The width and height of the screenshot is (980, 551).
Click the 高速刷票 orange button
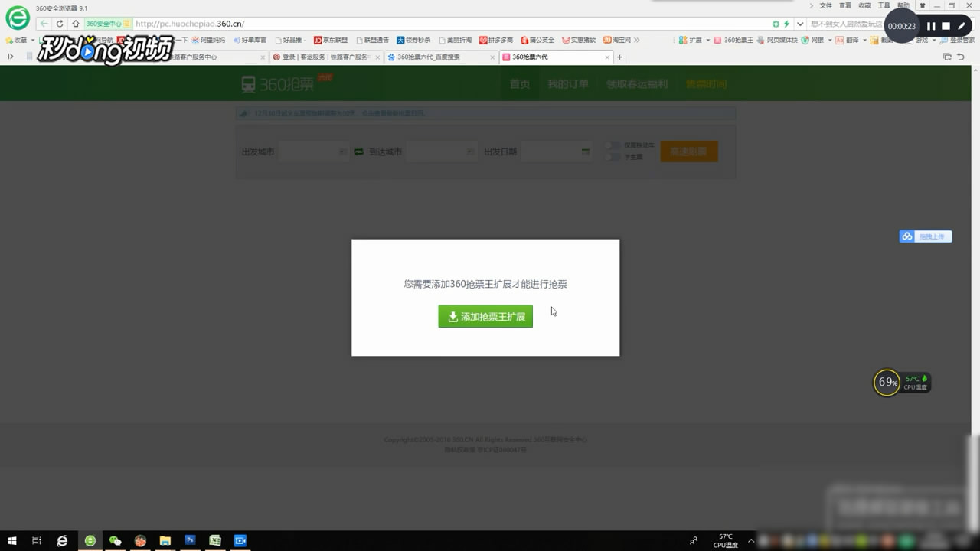(x=688, y=151)
